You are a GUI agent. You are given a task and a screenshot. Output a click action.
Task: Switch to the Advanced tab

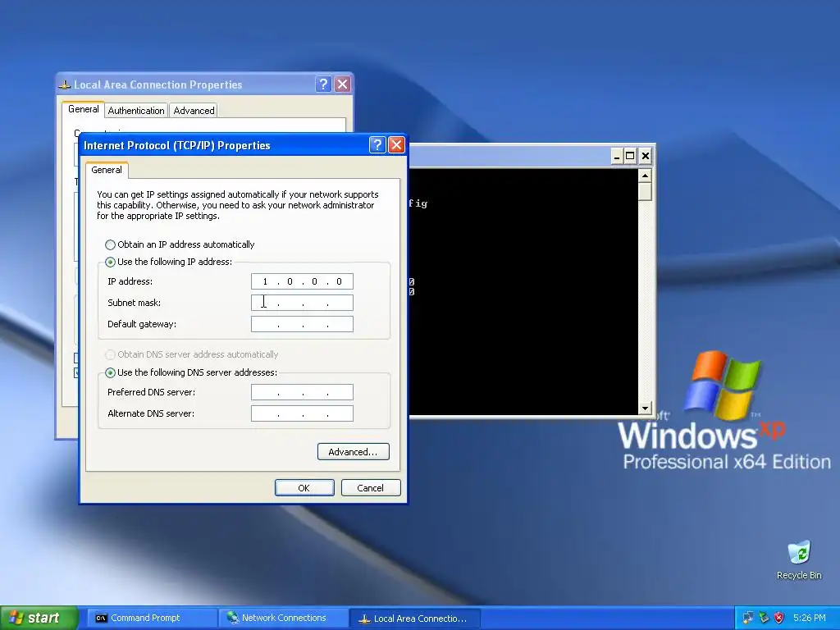tap(194, 111)
